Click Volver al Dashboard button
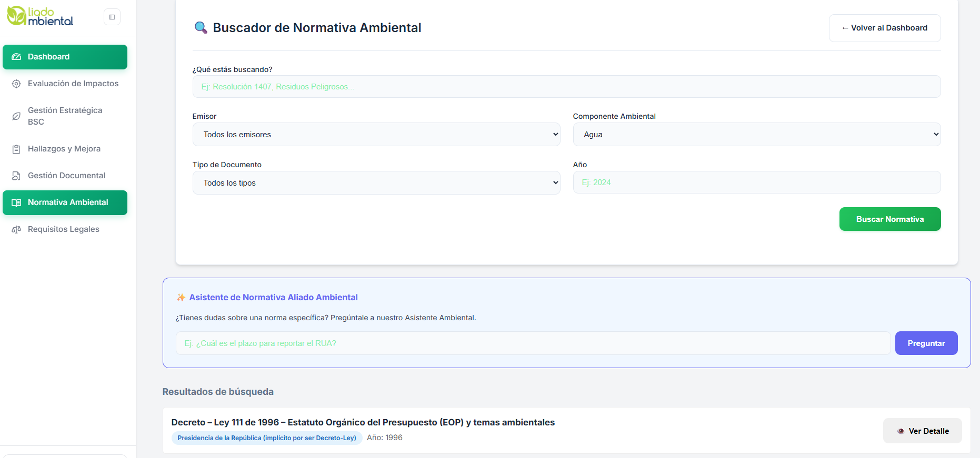 point(884,28)
